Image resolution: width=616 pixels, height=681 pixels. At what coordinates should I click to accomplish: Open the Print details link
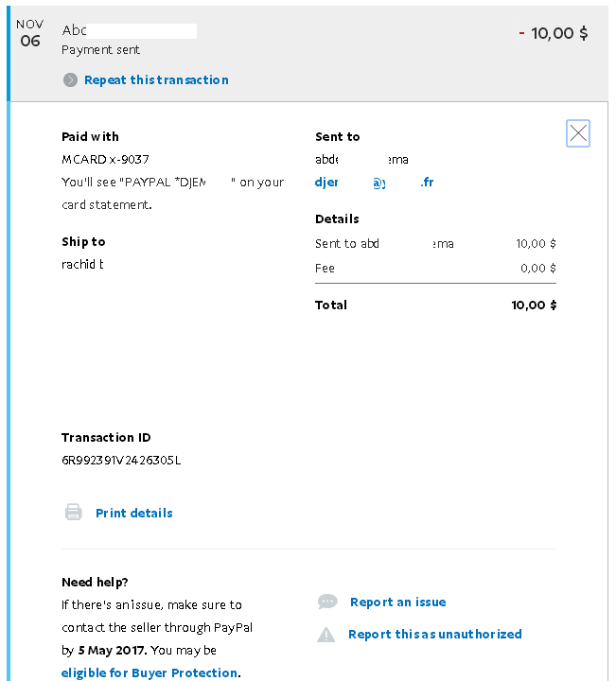[x=133, y=514]
